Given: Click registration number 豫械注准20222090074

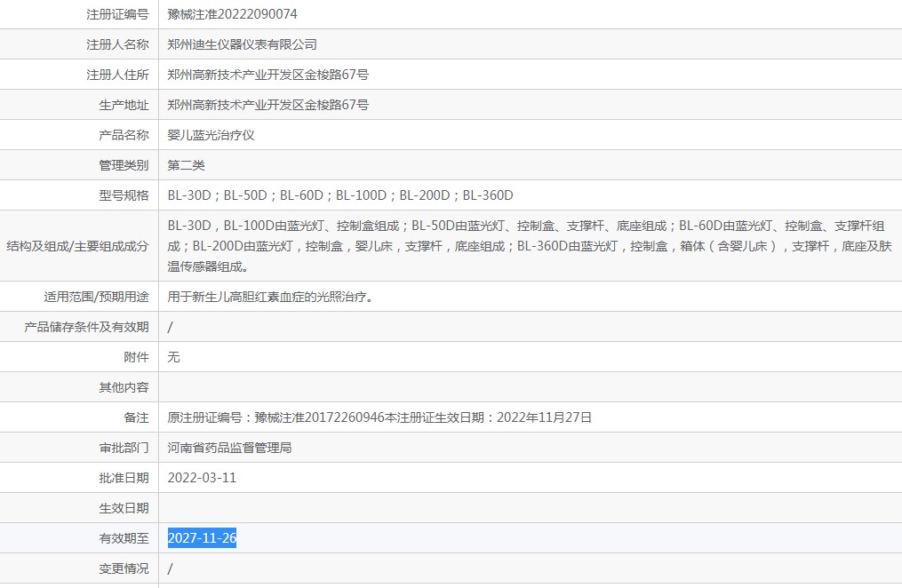Looking at the screenshot, I should (x=233, y=14).
